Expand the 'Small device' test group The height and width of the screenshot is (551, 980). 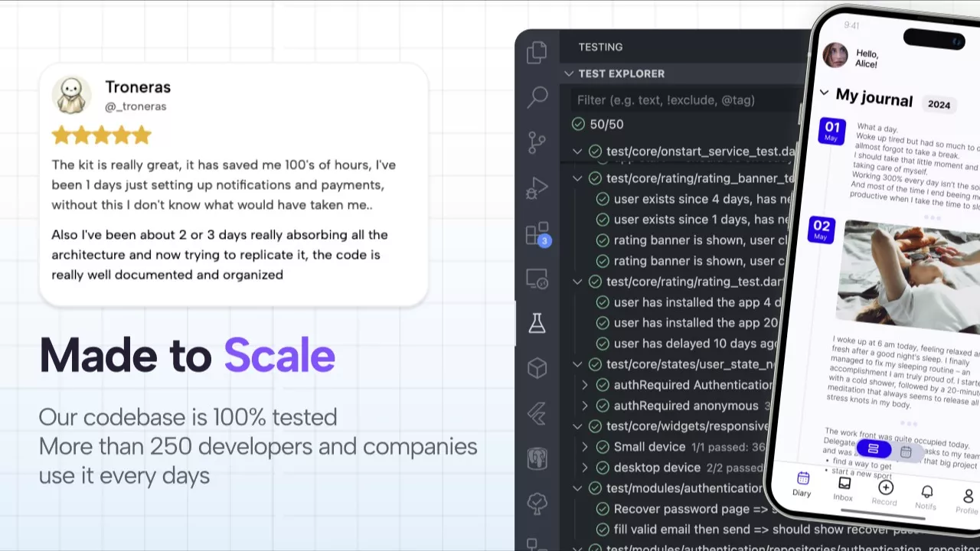[585, 447]
